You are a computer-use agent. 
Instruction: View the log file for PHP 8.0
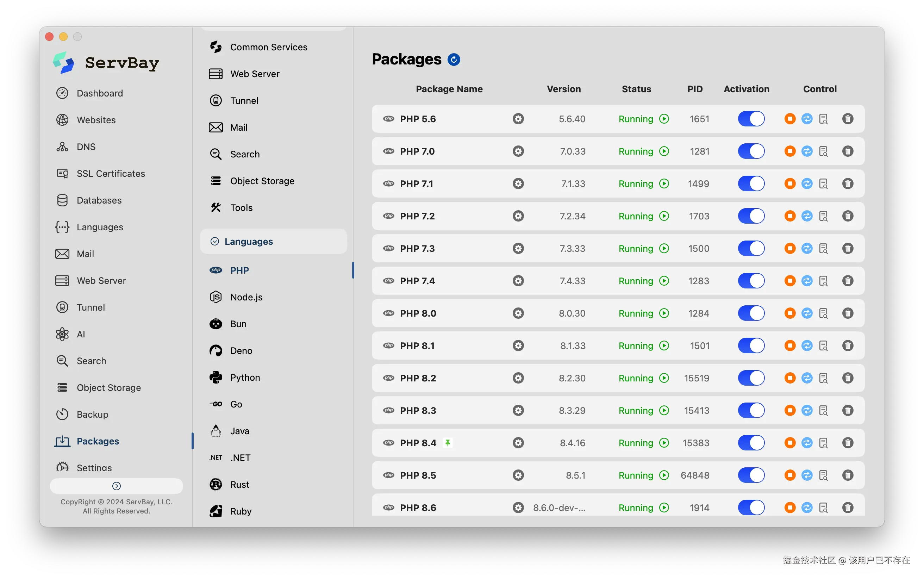(823, 313)
